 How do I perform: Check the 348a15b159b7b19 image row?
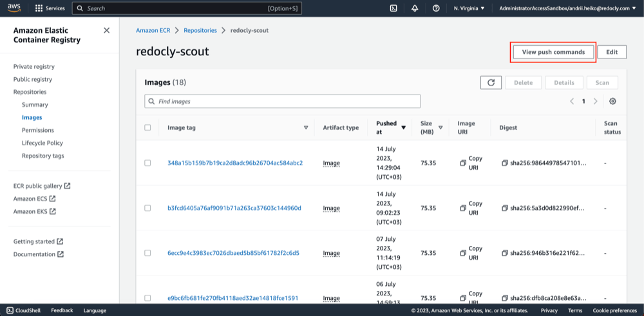147,163
